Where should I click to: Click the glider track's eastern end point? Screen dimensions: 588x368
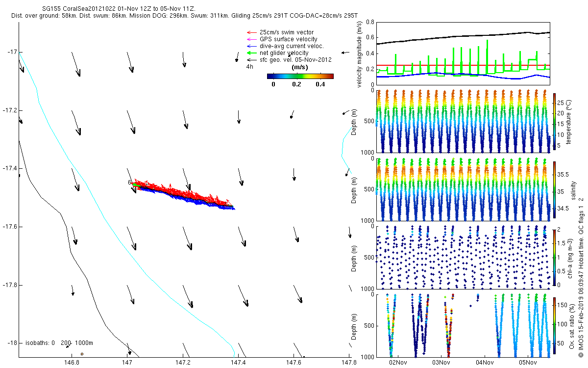click(x=233, y=208)
